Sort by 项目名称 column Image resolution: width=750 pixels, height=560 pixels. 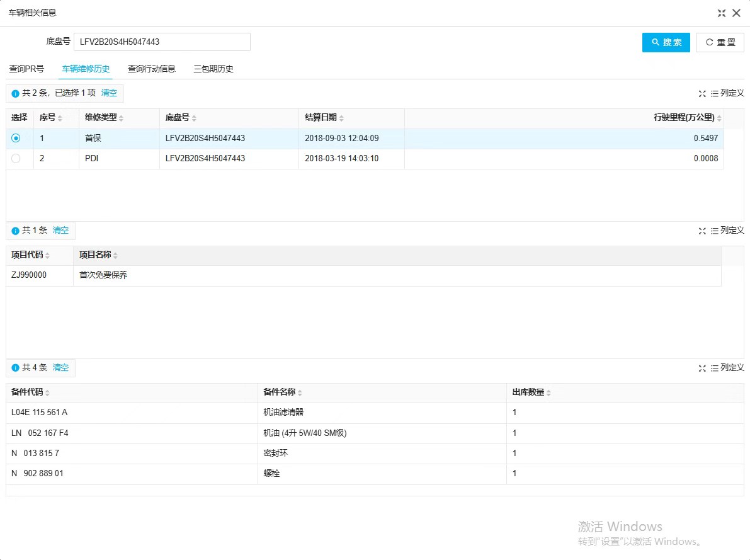(115, 256)
